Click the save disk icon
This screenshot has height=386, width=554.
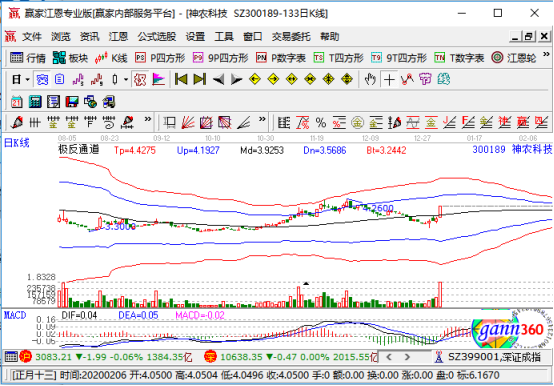[x=72, y=102]
